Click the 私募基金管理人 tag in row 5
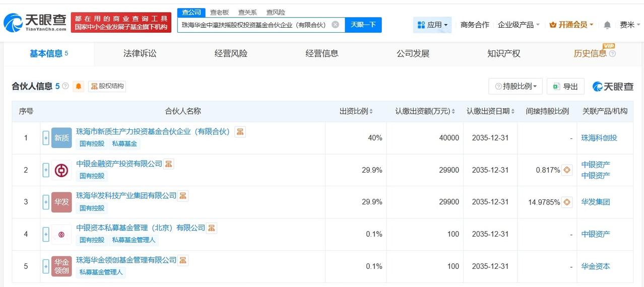Viewport: 644px width, 287px height. [x=101, y=272]
